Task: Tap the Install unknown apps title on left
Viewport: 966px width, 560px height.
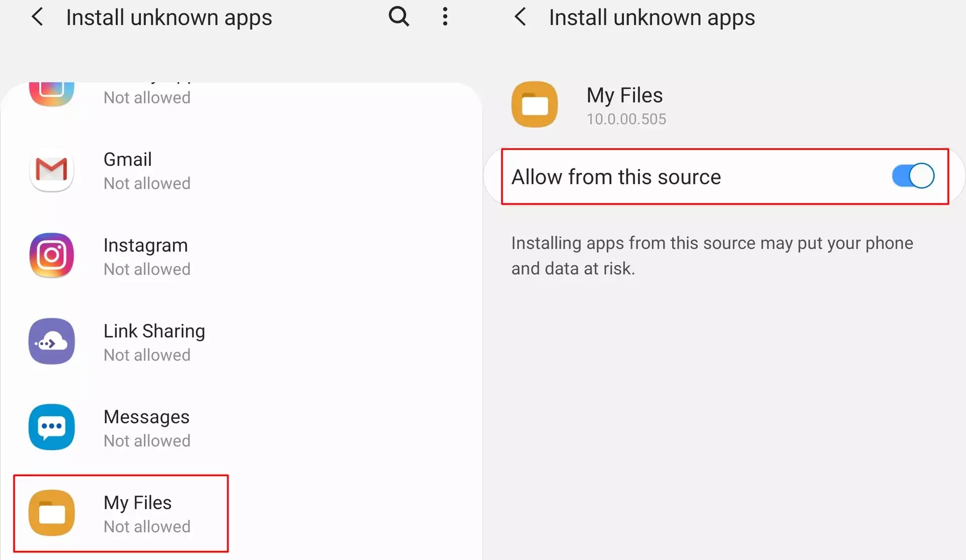Action: 169,18
